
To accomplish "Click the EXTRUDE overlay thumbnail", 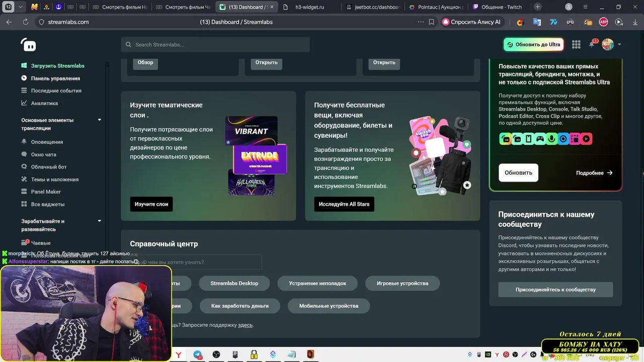I will pyautogui.click(x=260, y=158).
